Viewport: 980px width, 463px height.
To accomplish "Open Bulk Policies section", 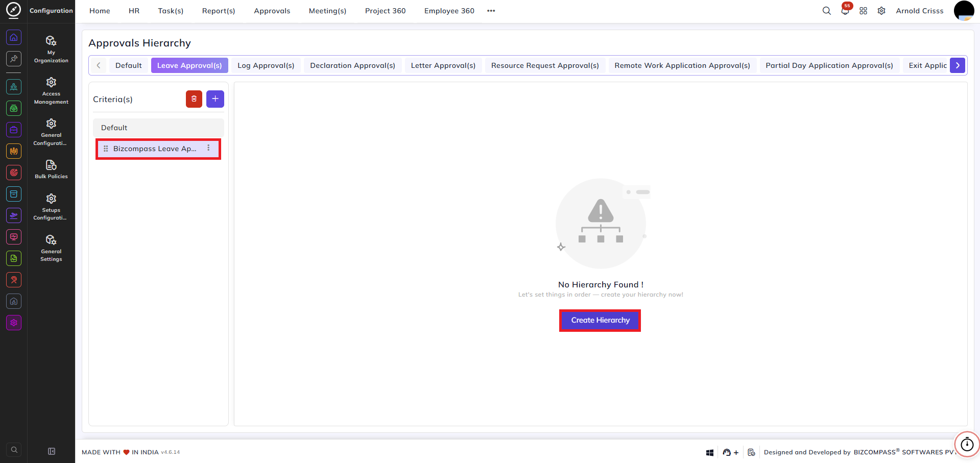I will [51, 169].
